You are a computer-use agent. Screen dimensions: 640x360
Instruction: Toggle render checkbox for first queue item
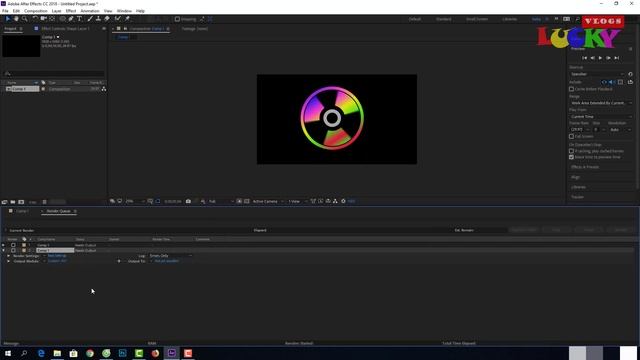13,245
